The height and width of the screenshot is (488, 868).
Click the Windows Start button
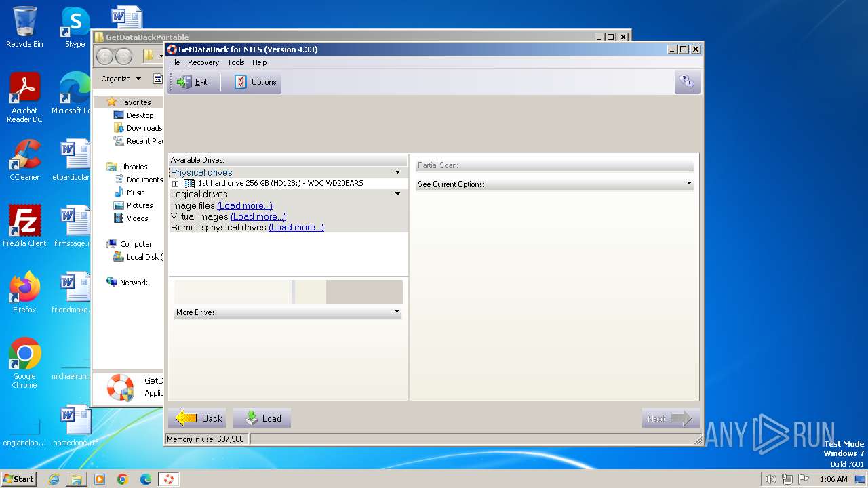pos(19,479)
